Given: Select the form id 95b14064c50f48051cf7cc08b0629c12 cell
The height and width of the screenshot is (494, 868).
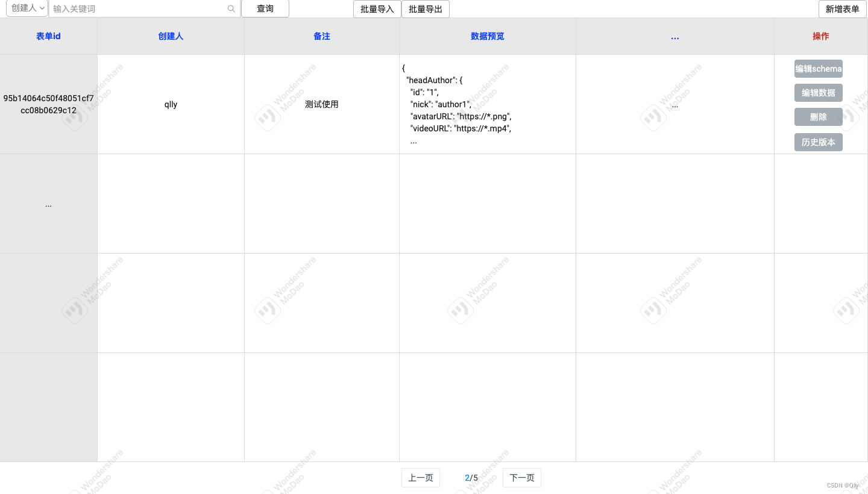Looking at the screenshot, I should click(x=48, y=104).
